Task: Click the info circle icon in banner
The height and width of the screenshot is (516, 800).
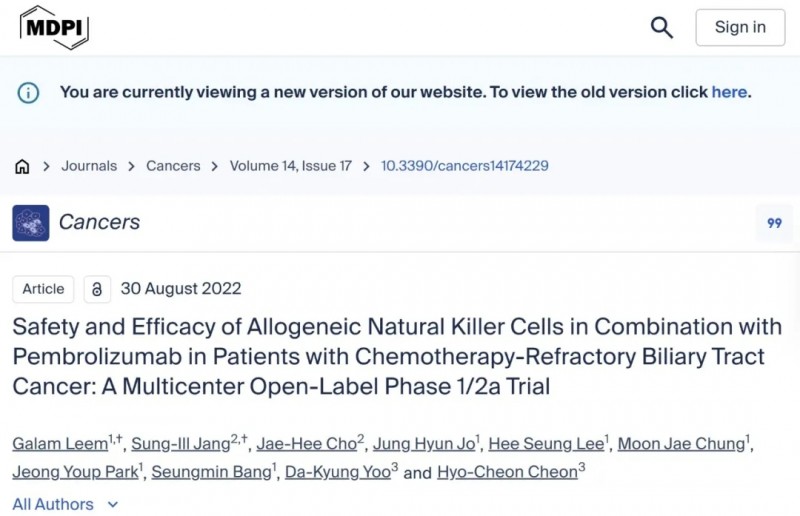Action: coord(29,92)
